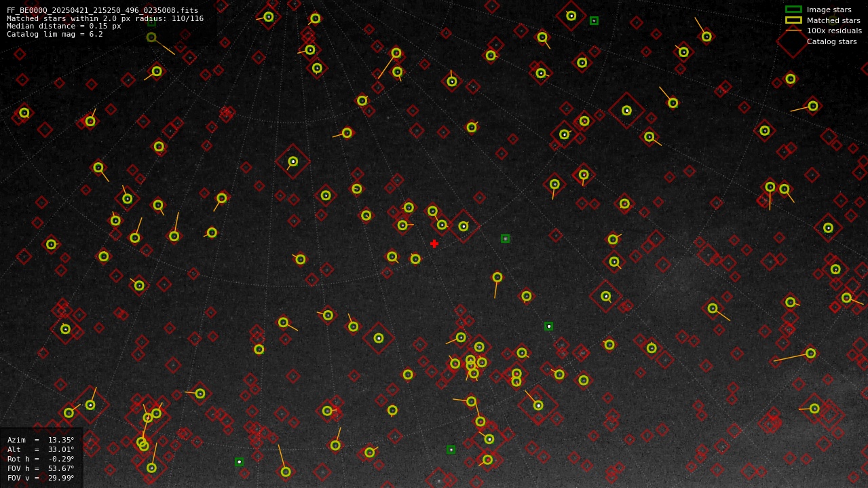Click the 'FOV h = 53.67°' readout

pyautogui.click(x=41, y=469)
